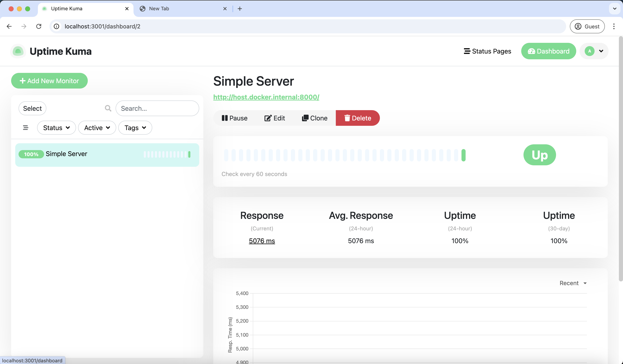Open the Status filter dropdown
This screenshot has height=364, width=623.
(x=56, y=127)
